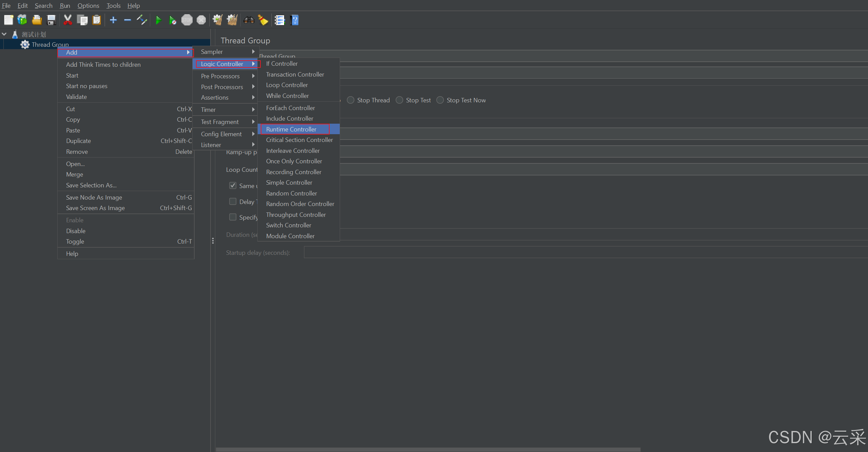868x452 pixels.
Task: Click Help at context menu bottom
Action: coord(125,253)
